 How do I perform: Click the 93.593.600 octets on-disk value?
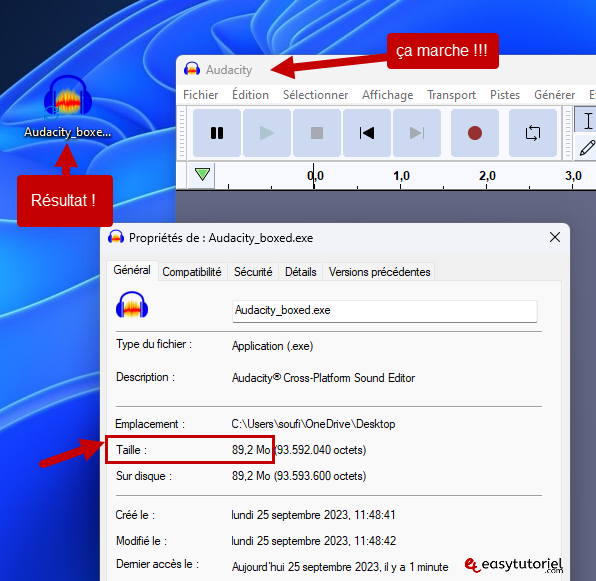320,476
